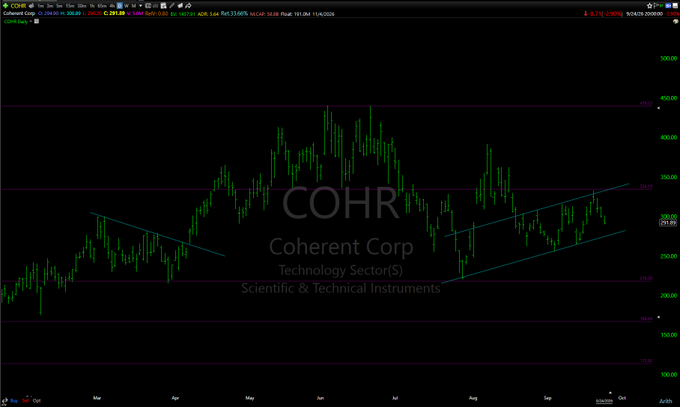Click the 291.89 current price label on axis

(668, 223)
